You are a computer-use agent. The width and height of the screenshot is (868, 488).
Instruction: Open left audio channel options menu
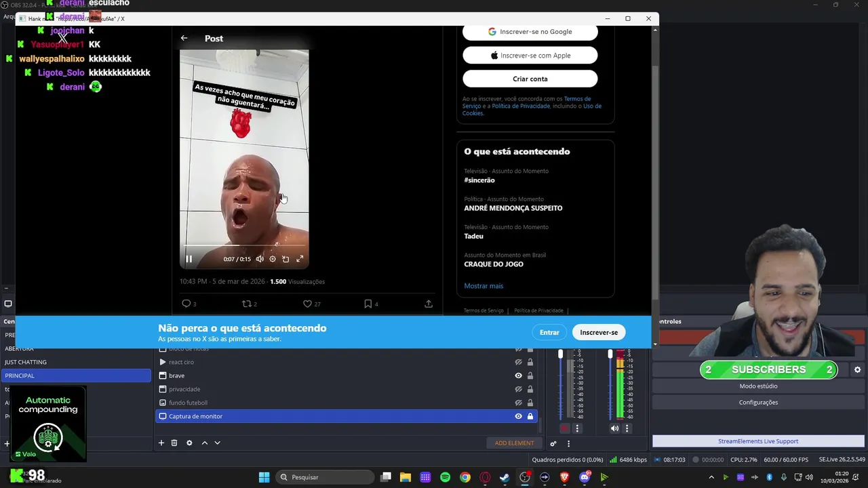tap(577, 428)
